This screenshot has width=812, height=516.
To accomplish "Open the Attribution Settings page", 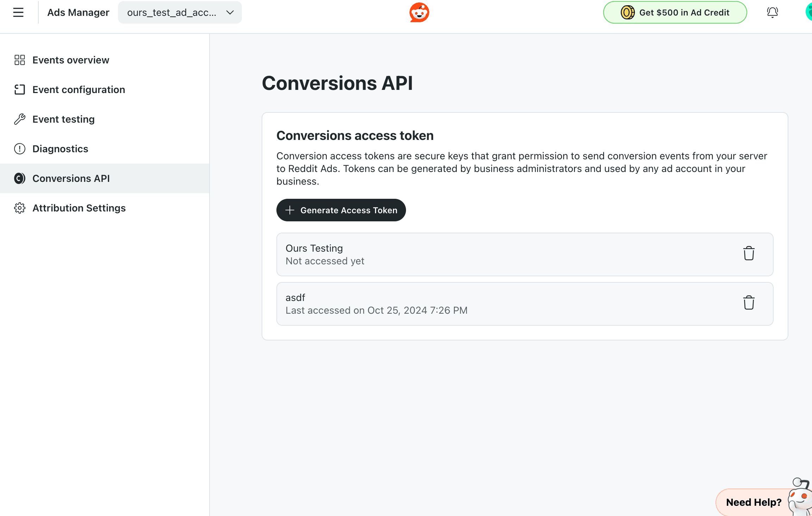I will [79, 208].
